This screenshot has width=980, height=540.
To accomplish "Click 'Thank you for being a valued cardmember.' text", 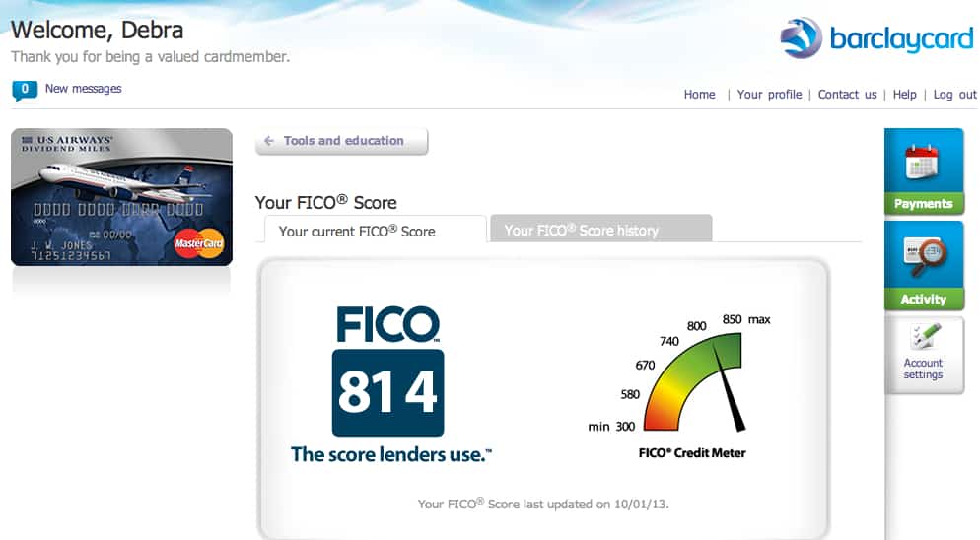I will click(x=150, y=57).
